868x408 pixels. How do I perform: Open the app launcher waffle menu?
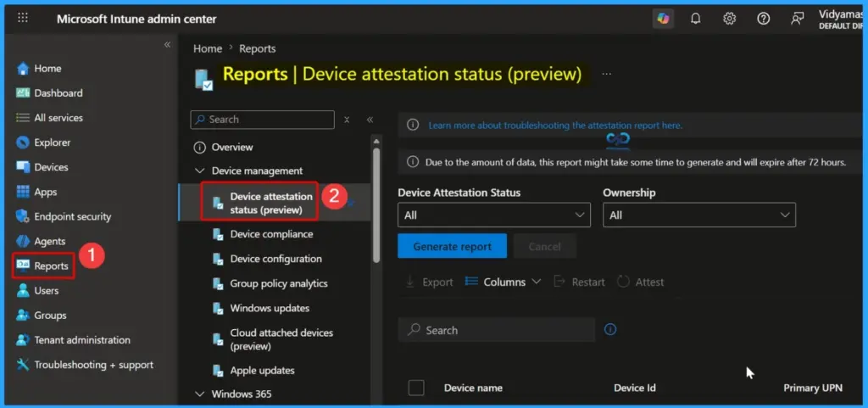click(x=23, y=18)
